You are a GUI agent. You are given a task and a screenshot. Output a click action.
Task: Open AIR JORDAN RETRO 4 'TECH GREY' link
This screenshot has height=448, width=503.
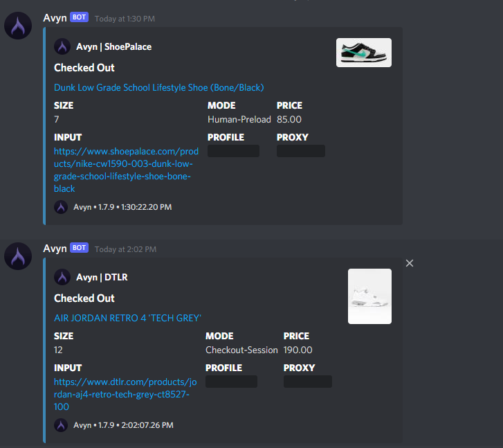pos(127,318)
